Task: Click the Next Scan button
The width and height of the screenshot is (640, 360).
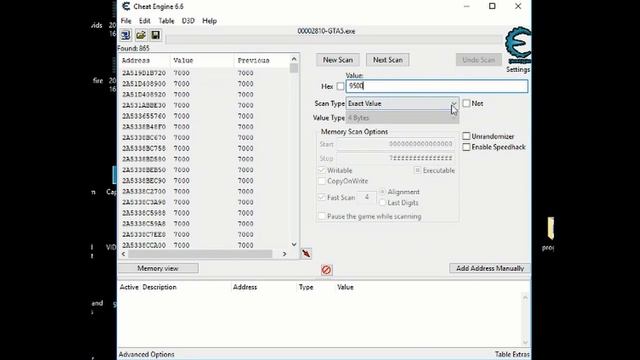Action: coord(387,60)
